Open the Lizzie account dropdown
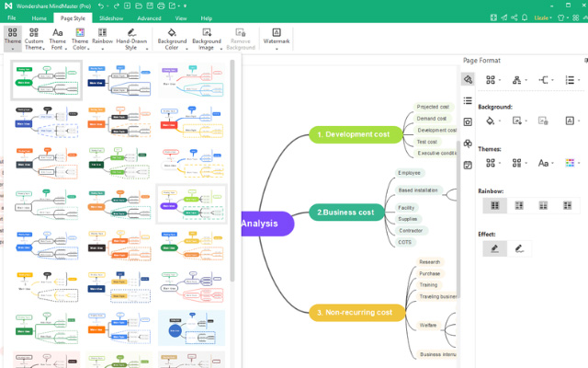Screen dimensions: 588x368 (543, 17)
